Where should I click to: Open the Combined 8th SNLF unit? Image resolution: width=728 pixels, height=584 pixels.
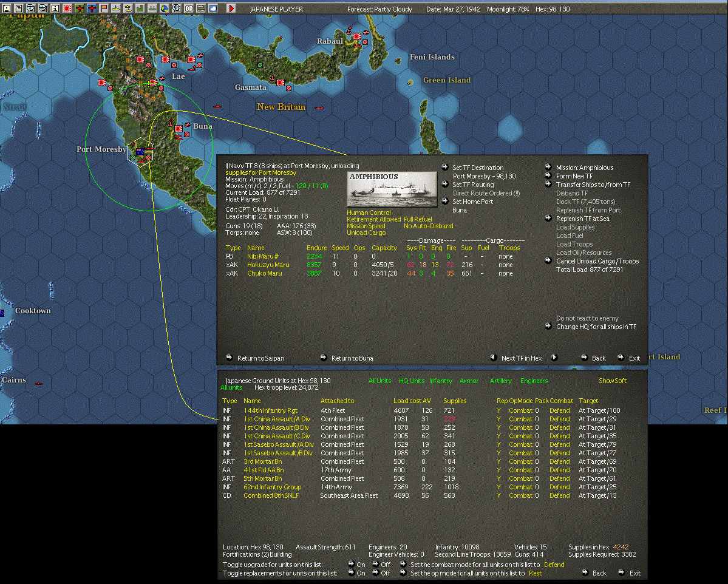point(271,495)
